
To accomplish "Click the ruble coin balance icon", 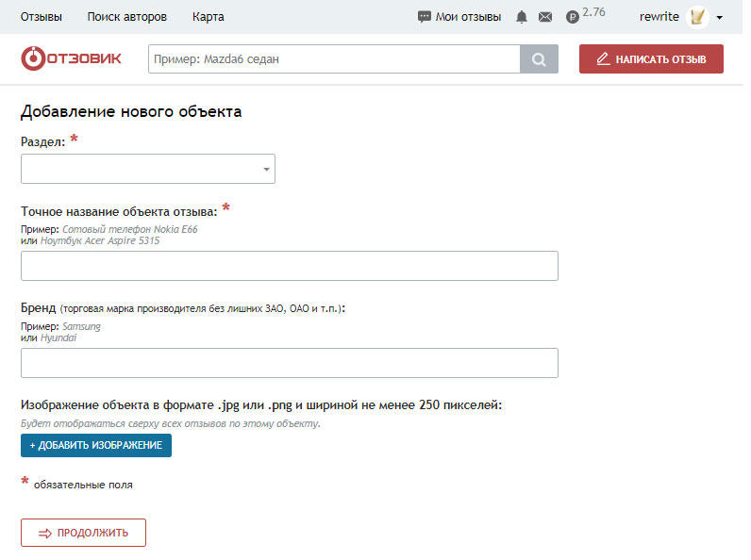I will coord(572,17).
